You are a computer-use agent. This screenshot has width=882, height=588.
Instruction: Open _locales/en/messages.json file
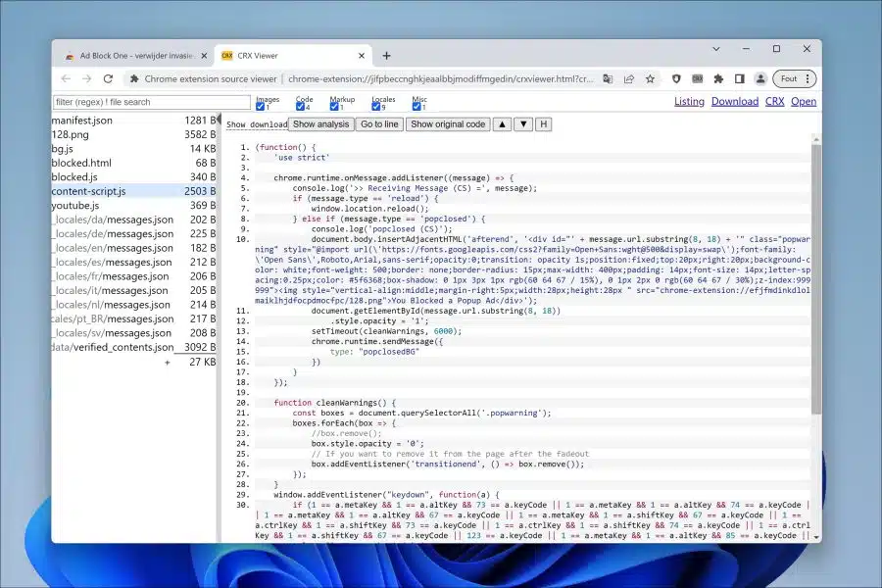[134, 248]
